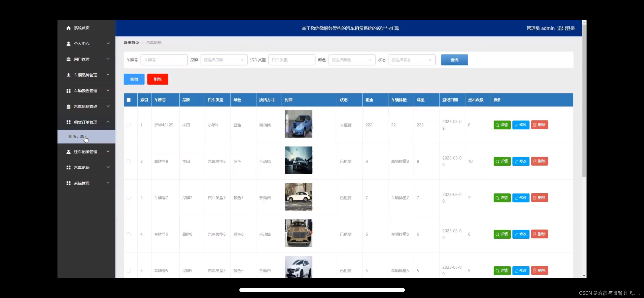Open 详情 for car 车牌号5

[x=502, y=270]
